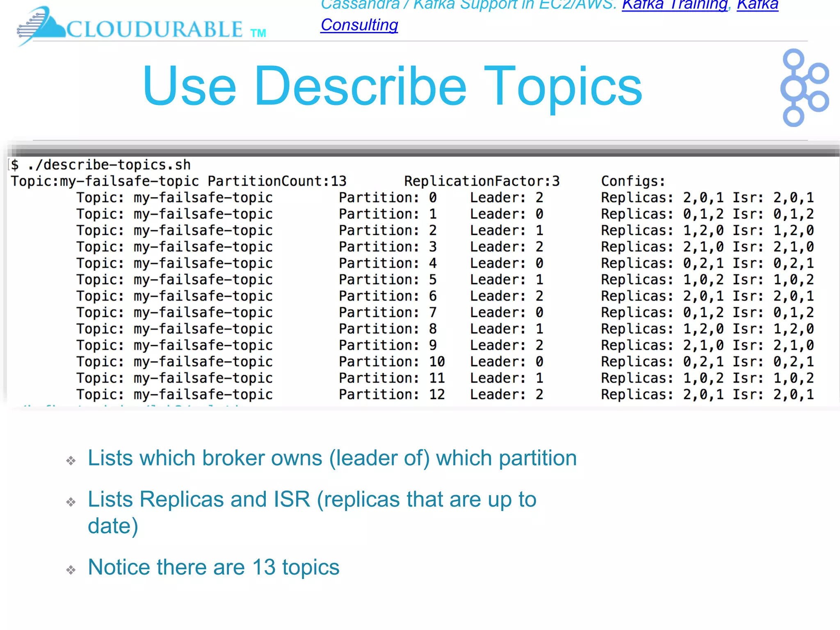840x630 pixels.
Task: Click the ReplicationFactor:3 text
Action: tap(482, 181)
